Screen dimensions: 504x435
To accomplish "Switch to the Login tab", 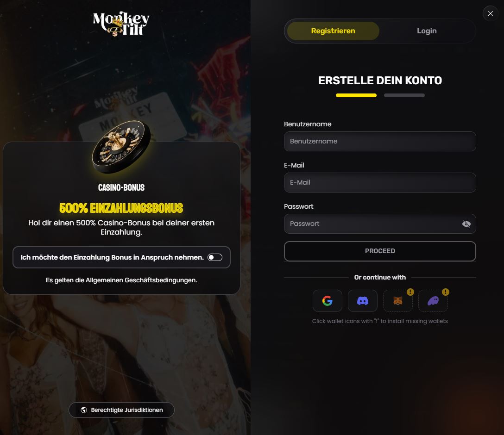I will coord(427,31).
